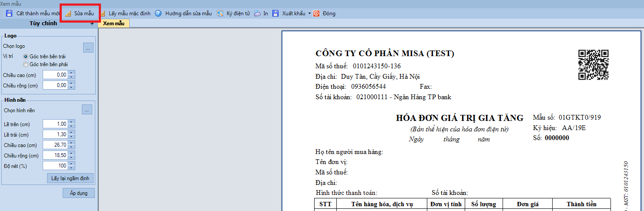The width and height of the screenshot is (644, 211).
Task: Click 'Ký hiệu: AA/19E' text
Action: point(559,128)
